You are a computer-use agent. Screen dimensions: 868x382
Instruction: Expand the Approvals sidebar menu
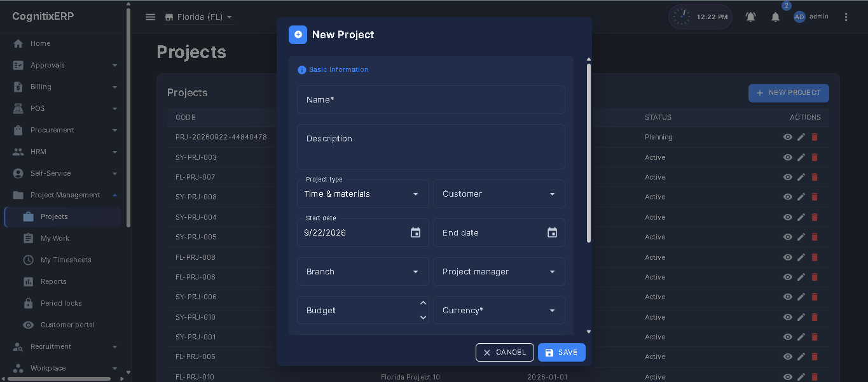64,65
